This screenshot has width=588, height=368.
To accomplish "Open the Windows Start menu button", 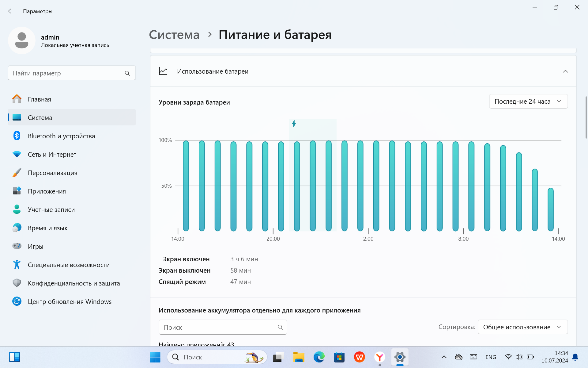I will tap(155, 357).
